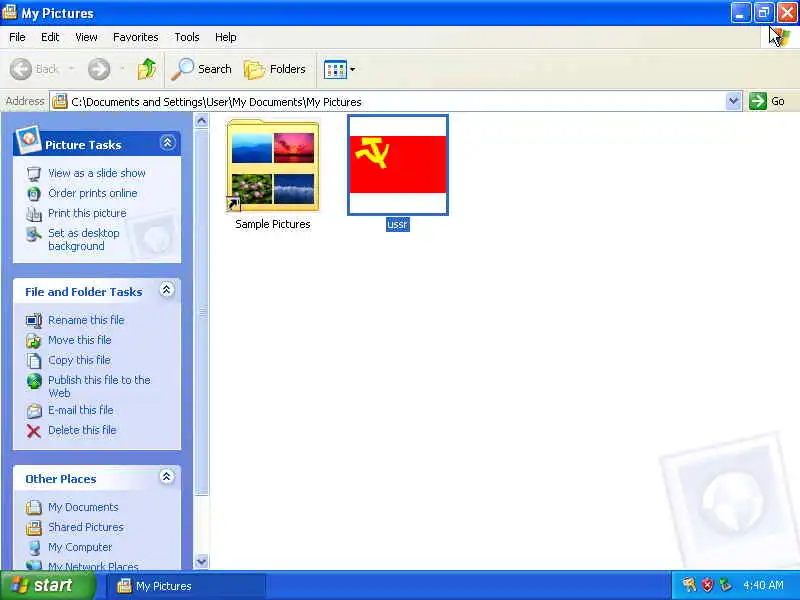
Task: Click View as a slide show
Action: [97, 173]
